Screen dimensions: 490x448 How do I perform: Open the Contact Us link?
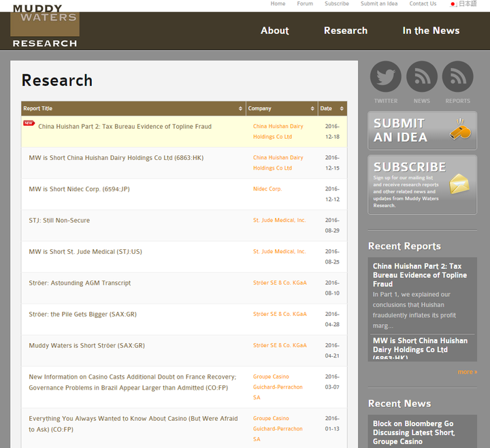tap(423, 3)
